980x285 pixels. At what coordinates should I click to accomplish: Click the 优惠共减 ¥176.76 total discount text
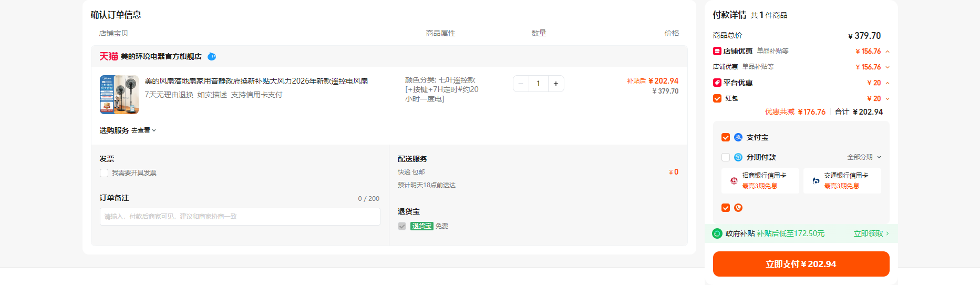796,112
